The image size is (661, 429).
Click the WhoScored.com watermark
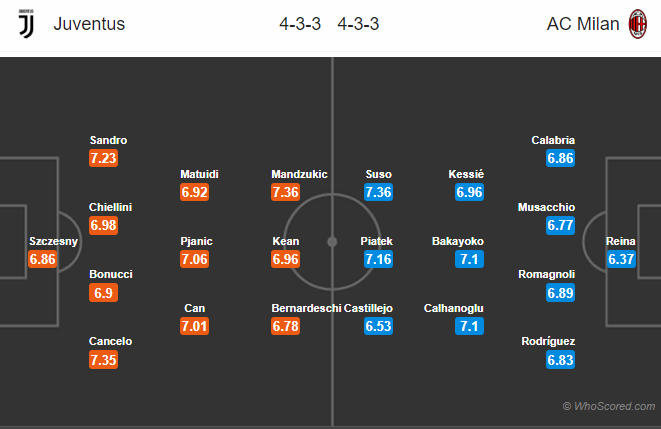click(x=609, y=406)
